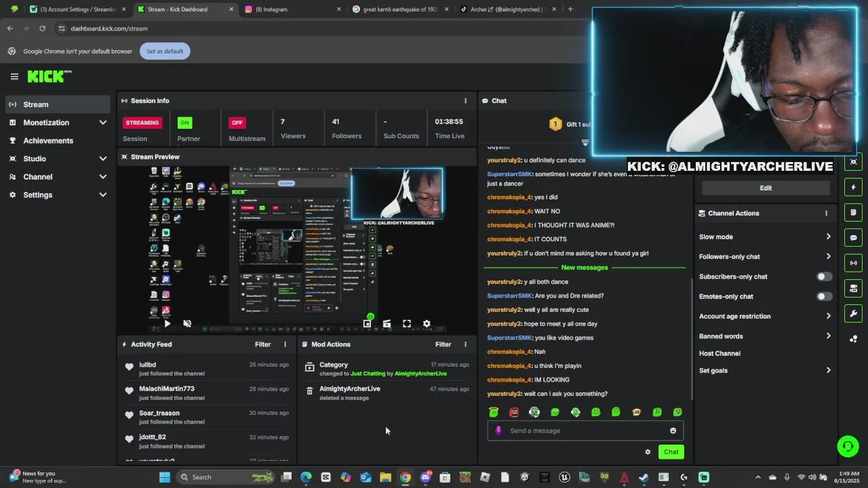The width and height of the screenshot is (868, 488).
Task: Select Stream in sidebar
Action: click(58, 104)
